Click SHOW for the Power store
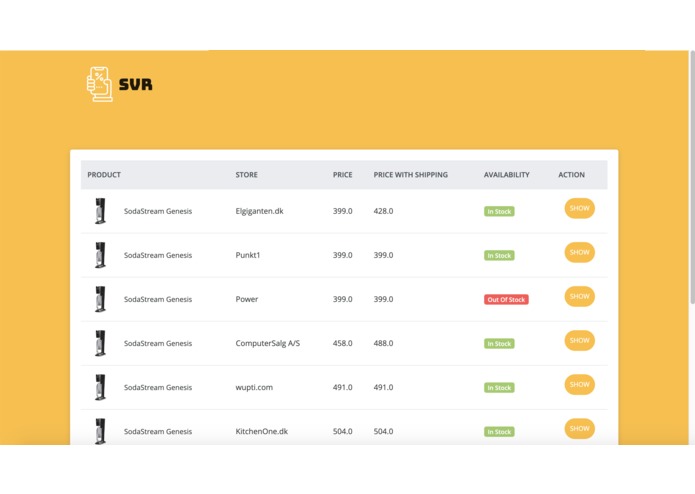 pos(579,296)
